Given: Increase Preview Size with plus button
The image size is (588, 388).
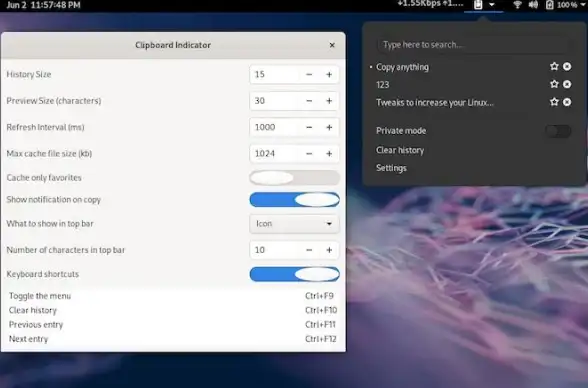Looking at the screenshot, I should coord(329,101).
